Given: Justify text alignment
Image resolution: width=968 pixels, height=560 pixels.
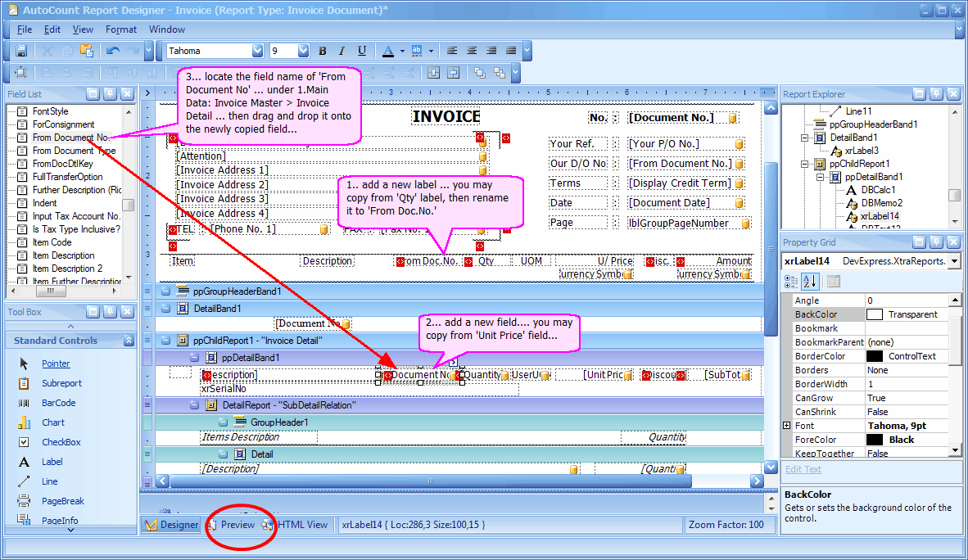Looking at the screenshot, I should (511, 51).
